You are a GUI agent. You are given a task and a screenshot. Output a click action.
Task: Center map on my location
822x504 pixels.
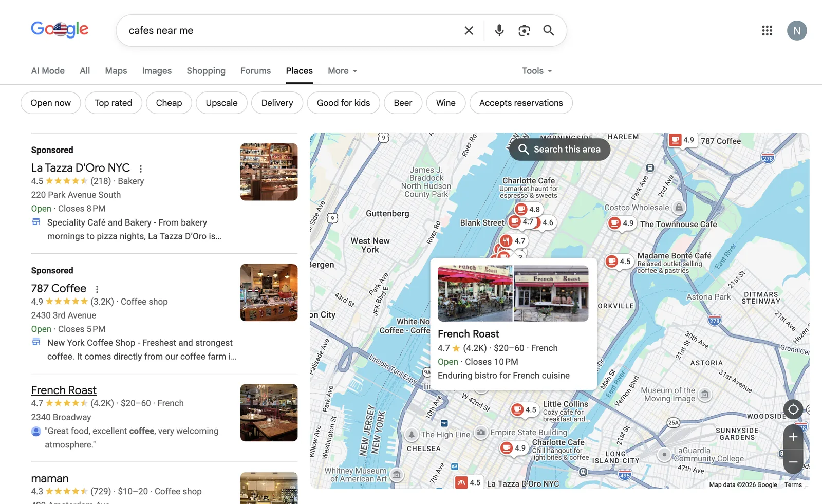793,409
